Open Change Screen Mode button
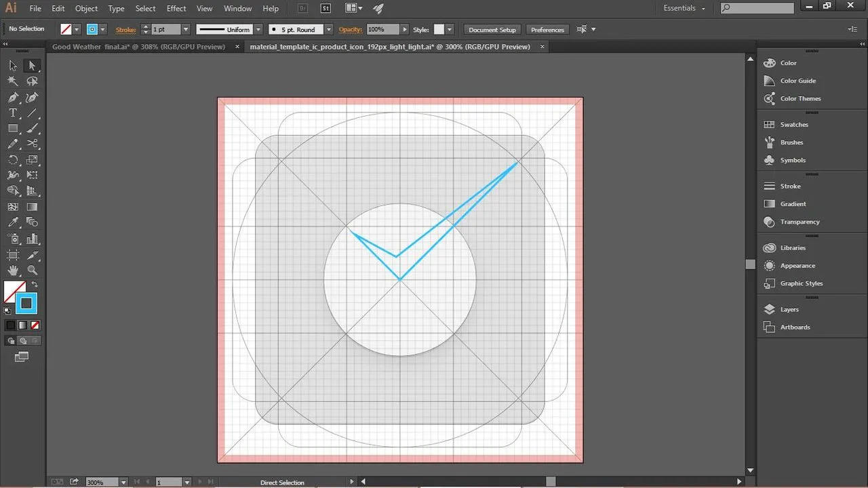Image resolution: width=868 pixels, height=488 pixels. coord(22,357)
